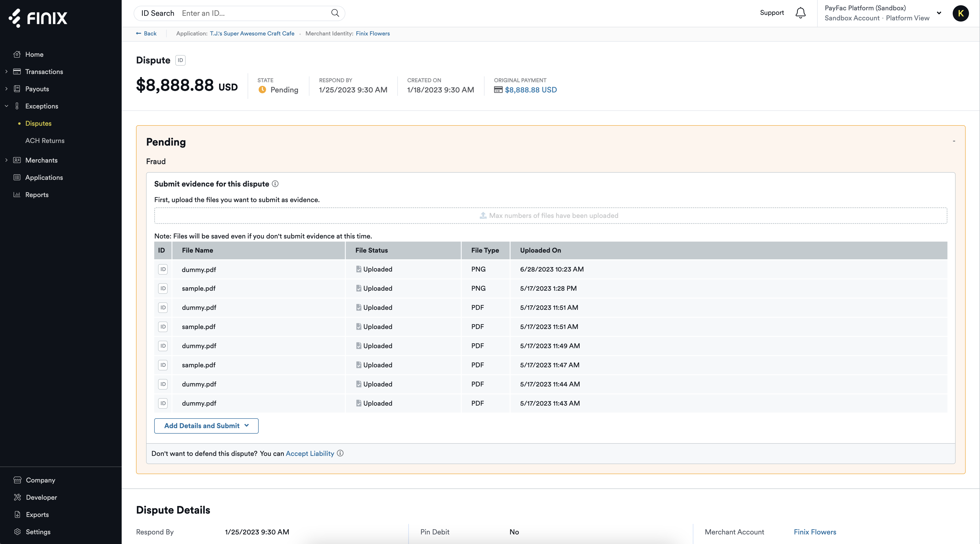Click info icon next to Accept Liability
The height and width of the screenshot is (544, 980).
(340, 453)
